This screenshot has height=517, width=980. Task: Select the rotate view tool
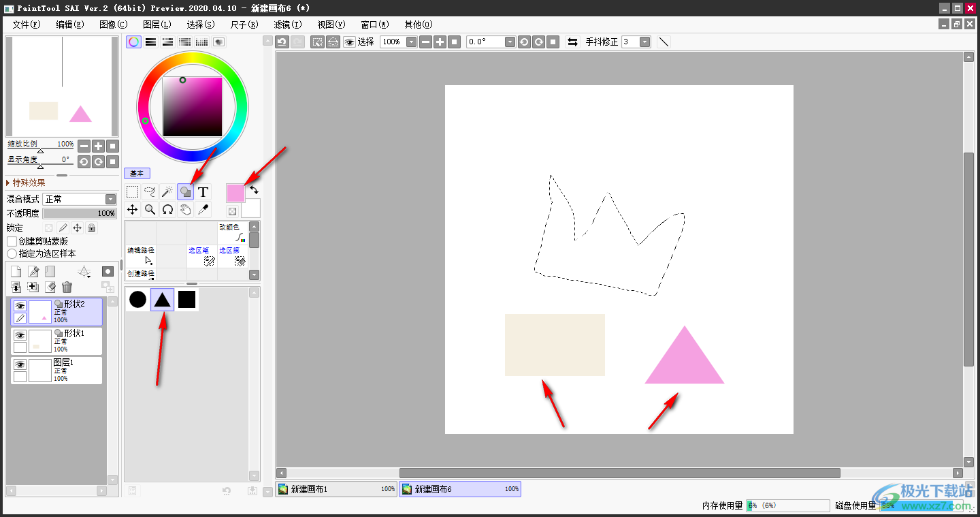coord(167,210)
